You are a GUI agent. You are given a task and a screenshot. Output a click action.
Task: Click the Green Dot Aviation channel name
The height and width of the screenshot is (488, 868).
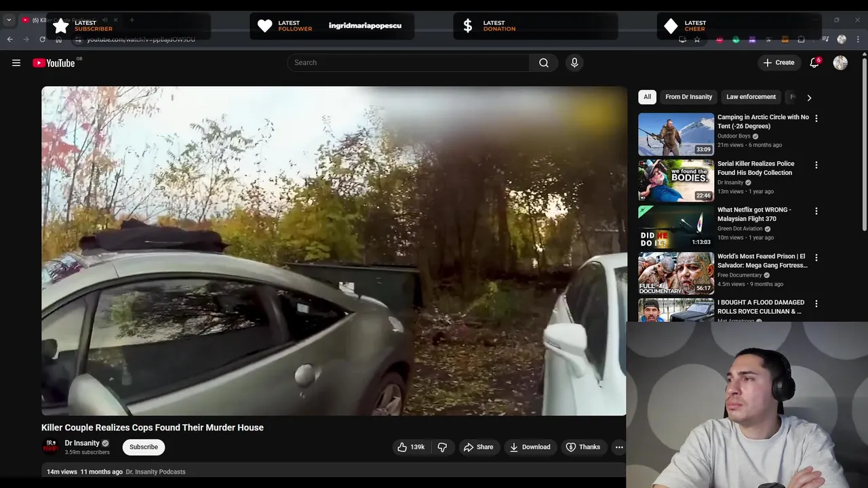[740, 229]
